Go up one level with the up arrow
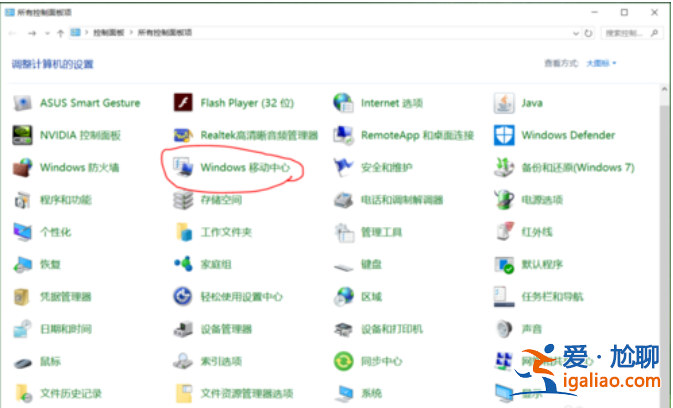This screenshot has height=408, width=673. [x=61, y=33]
